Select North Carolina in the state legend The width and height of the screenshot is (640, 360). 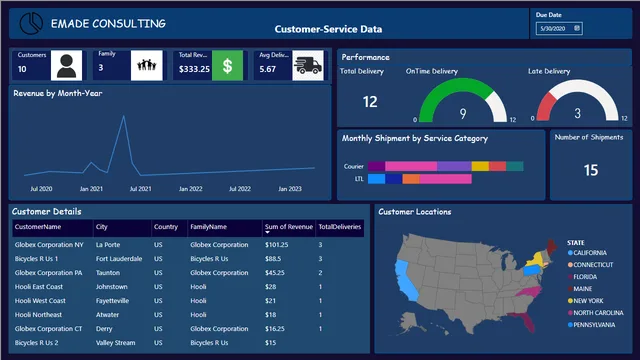[596, 313]
